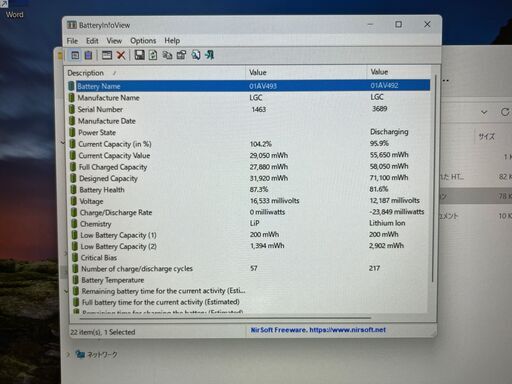Click the floppy disk save icon
The image size is (512, 384).
[x=139, y=55]
